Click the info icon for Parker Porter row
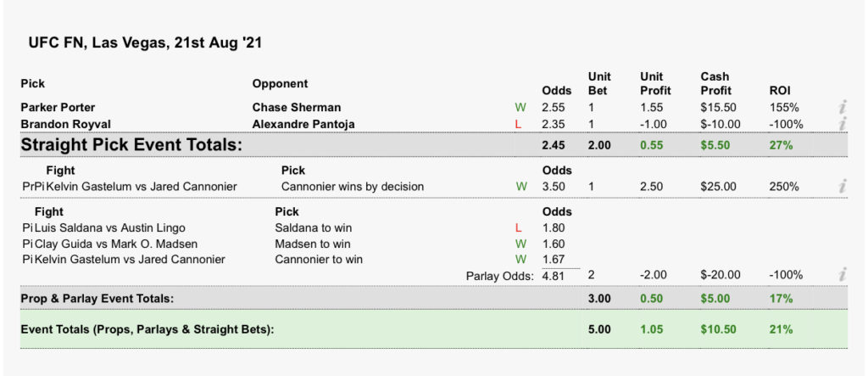The width and height of the screenshot is (868, 376). click(842, 108)
